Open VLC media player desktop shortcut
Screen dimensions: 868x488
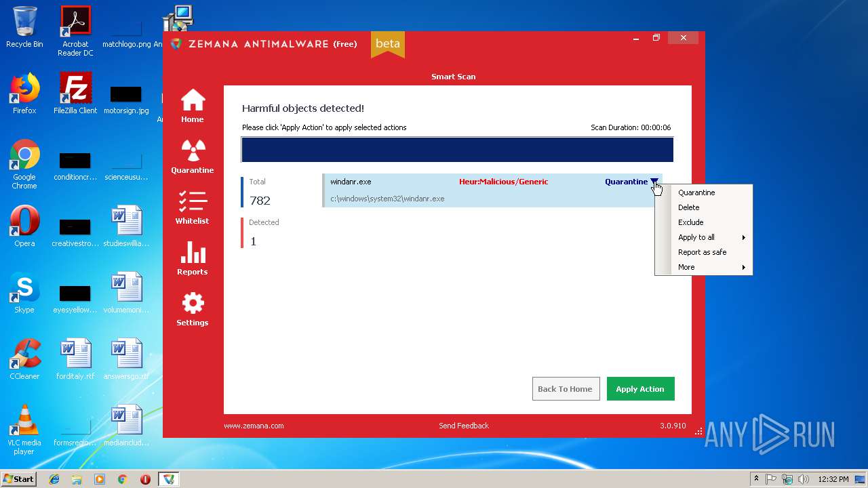24,430
